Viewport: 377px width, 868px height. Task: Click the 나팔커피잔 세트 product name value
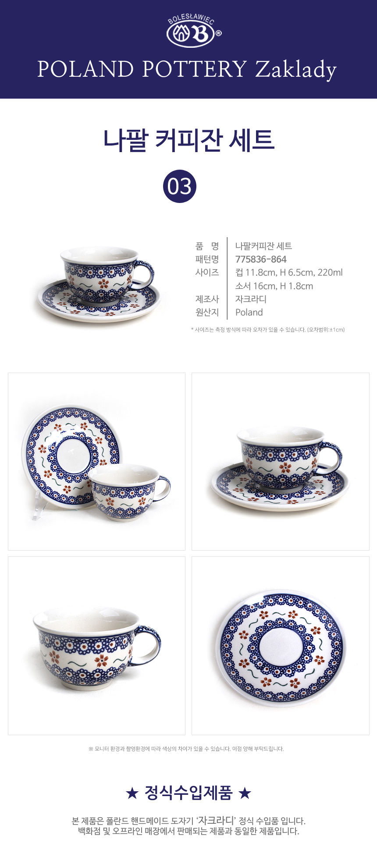click(x=263, y=246)
